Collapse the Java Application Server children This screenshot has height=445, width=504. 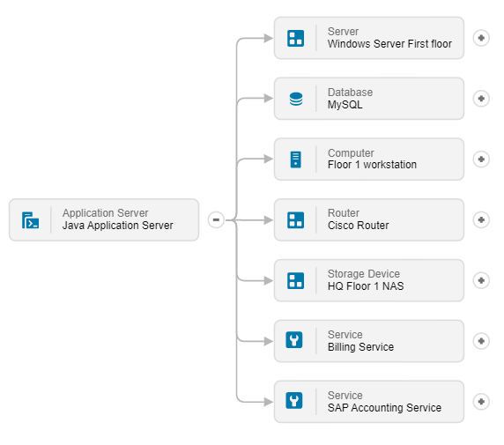coord(216,220)
